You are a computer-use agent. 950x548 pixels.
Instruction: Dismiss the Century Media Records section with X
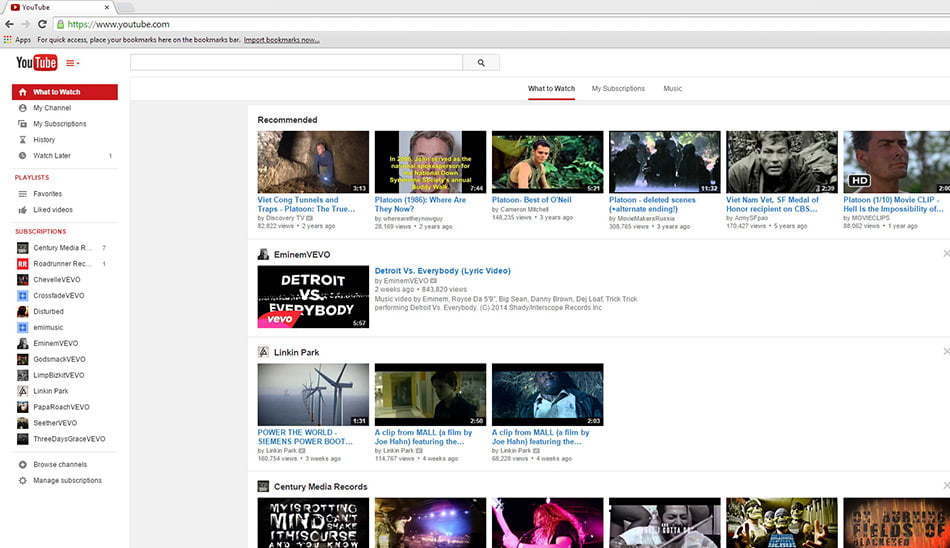(x=946, y=486)
